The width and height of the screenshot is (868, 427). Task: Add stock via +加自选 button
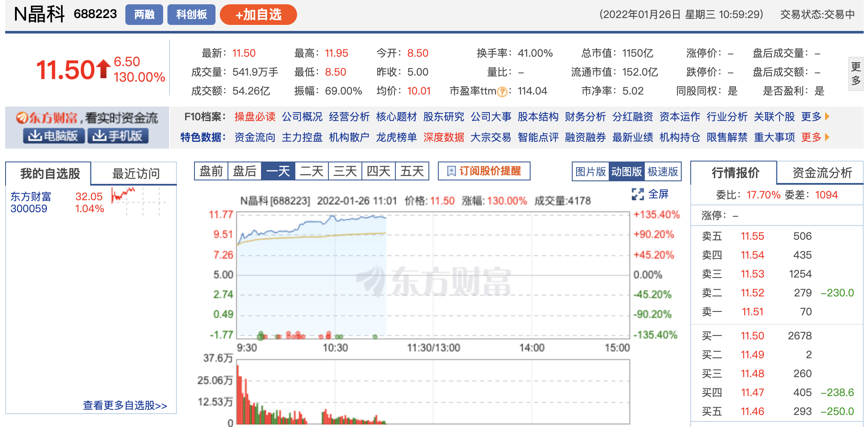[258, 15]
